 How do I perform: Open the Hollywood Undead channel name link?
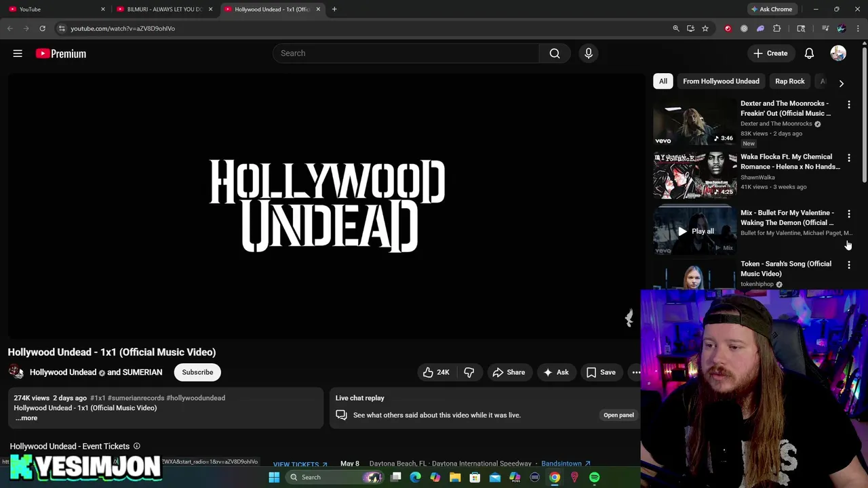(63, 372)
